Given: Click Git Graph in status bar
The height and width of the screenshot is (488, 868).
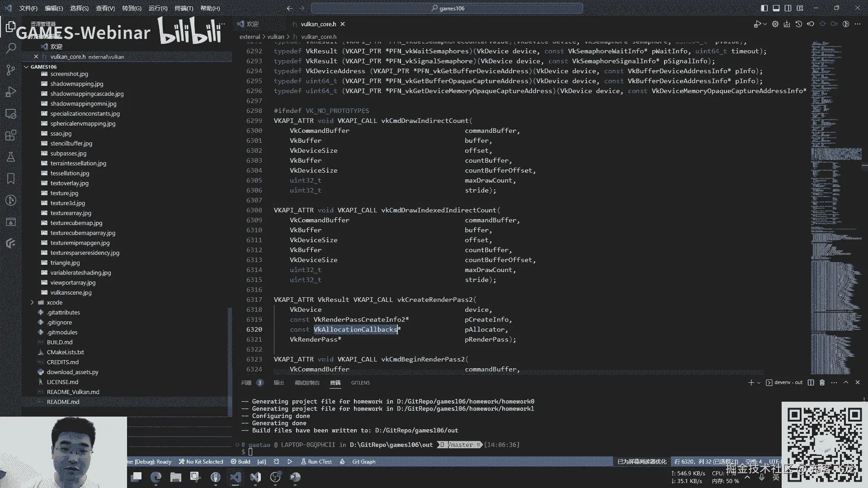Looking at the screenshot, I should coord(363,462).
